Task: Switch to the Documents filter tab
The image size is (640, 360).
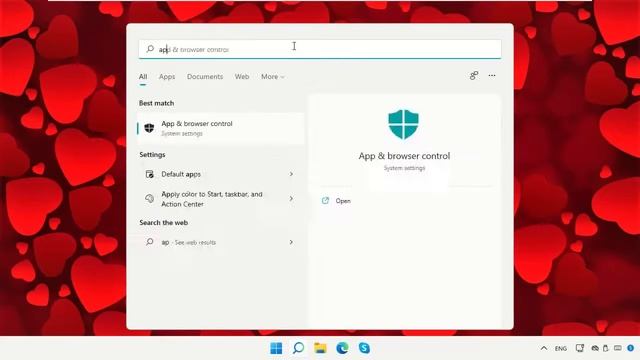Action: click(x=205, y=76)
